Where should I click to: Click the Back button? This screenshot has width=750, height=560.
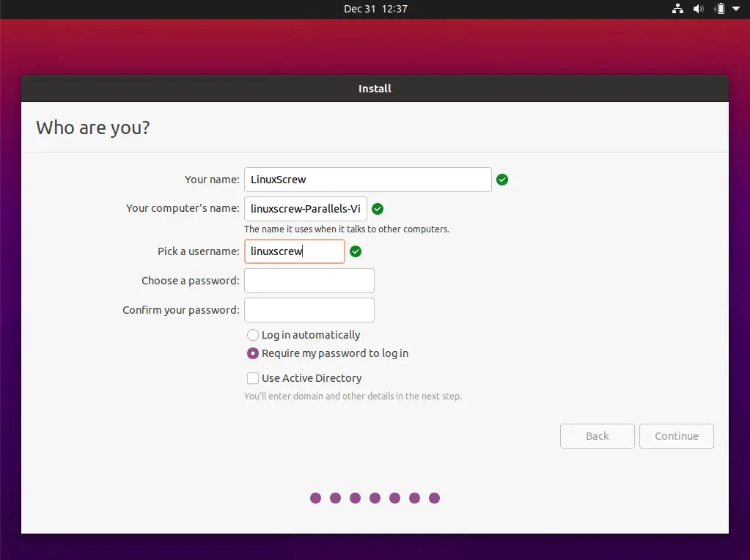tap(598, 436)
